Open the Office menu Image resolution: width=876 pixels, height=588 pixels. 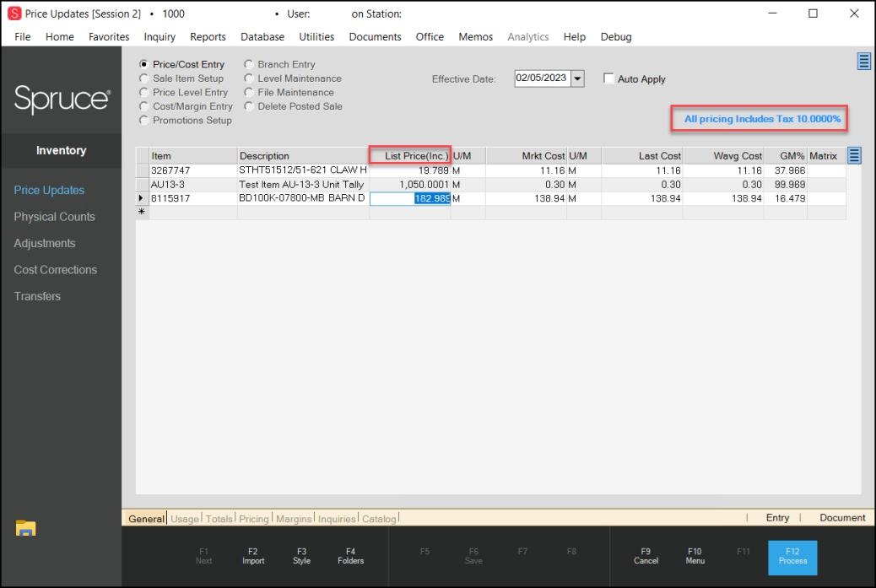[x=430, y=37]
